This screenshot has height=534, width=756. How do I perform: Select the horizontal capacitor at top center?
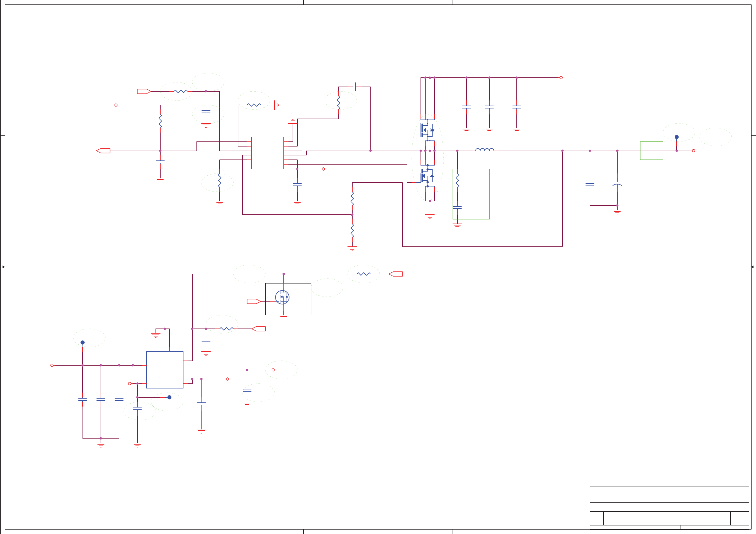click(354, 87)
